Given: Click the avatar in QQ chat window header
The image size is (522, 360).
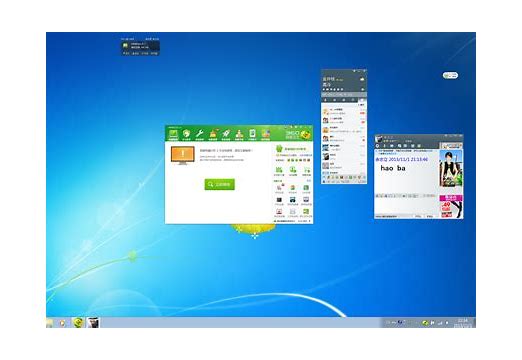Looking at the screenshot, I should pyautogui.click(x=379, y=139).
